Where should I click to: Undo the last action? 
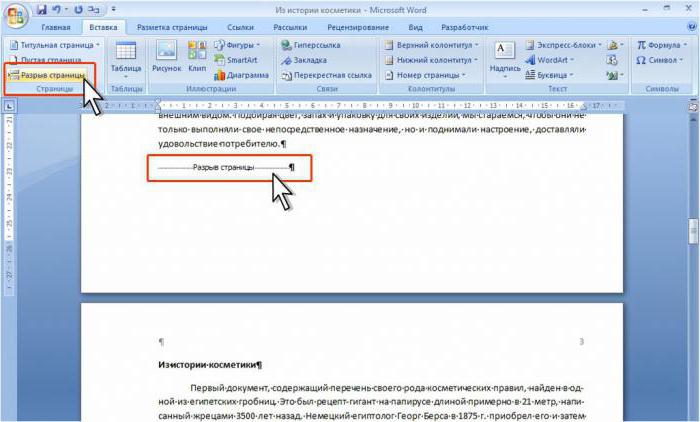pyautogui.click(x=57, y=9)
